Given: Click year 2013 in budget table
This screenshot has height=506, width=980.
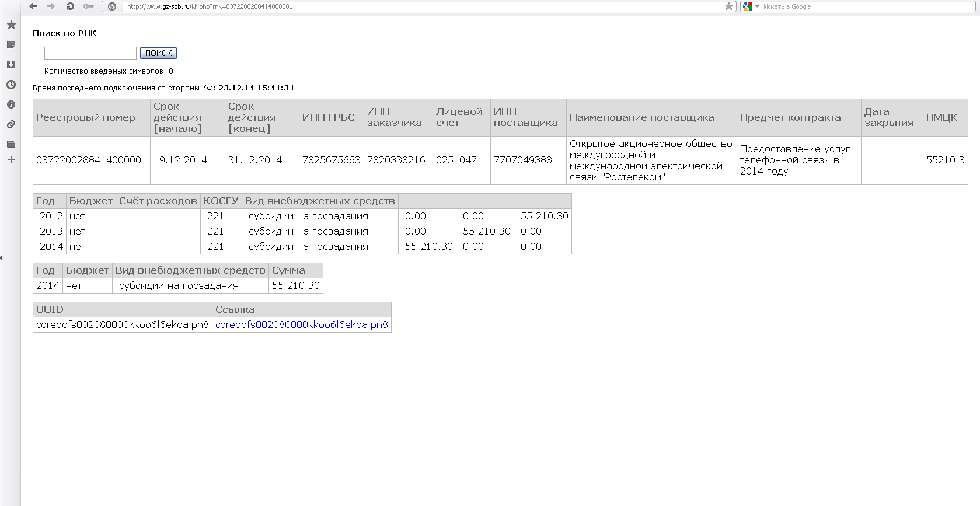Looking at the screenshot, I should click(x=51, y=231).
